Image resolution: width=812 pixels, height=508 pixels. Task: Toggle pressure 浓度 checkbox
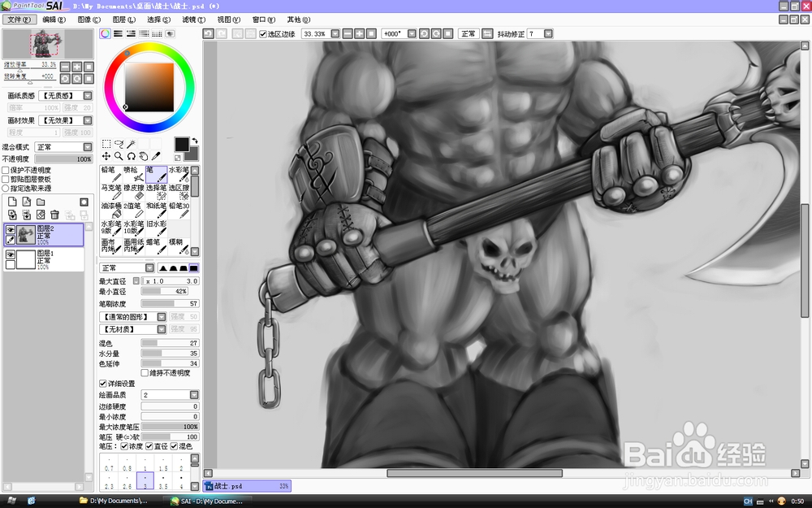coord(124,446)
